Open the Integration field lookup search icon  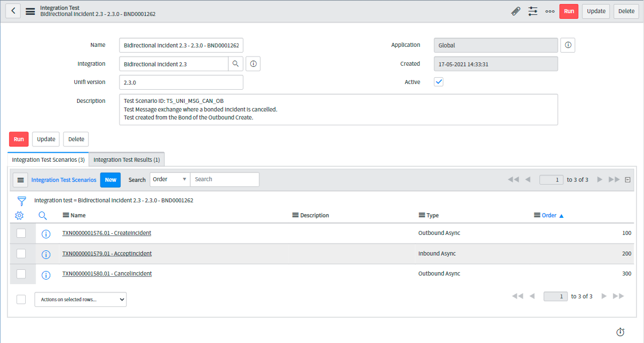(x=236, y=64)
